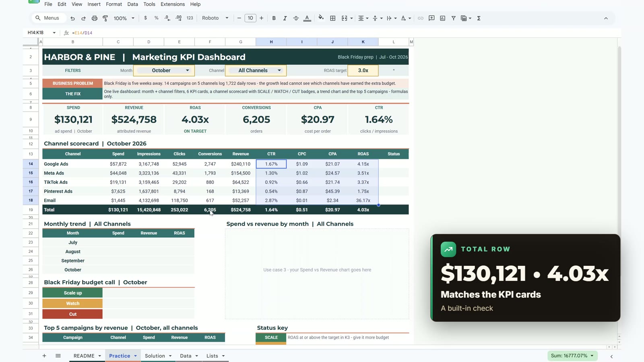Click the Create a filter icon

[x=454, y=18]
